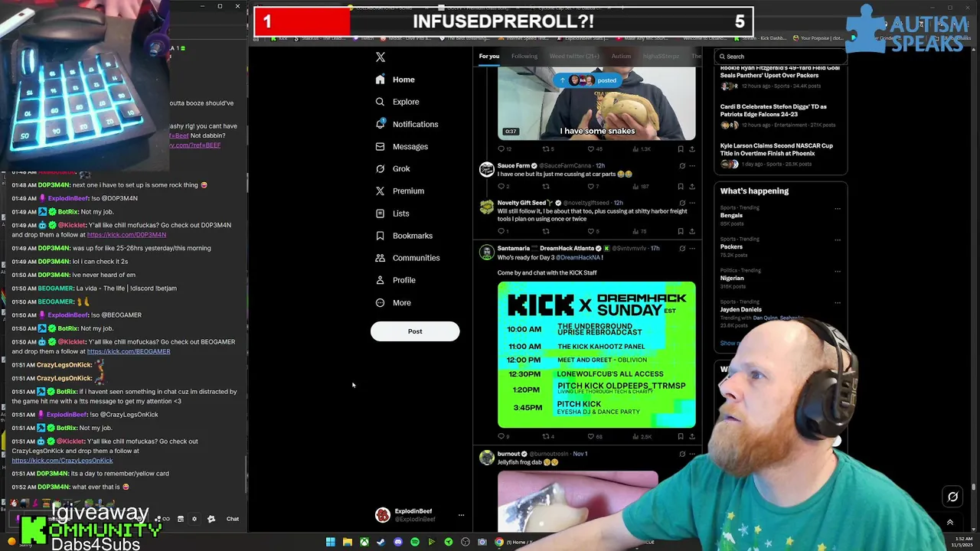The width and height of the screenshot is (980, 551).
Task: Open the Notifications bell icon
Action: click(x=380, y=124)
